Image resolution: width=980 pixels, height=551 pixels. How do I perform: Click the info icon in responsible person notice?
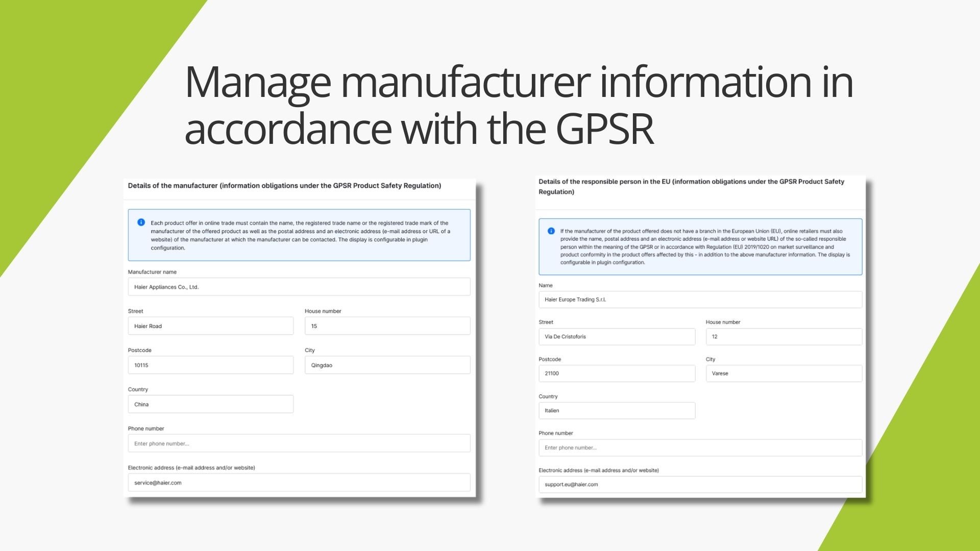coord(551,231)
